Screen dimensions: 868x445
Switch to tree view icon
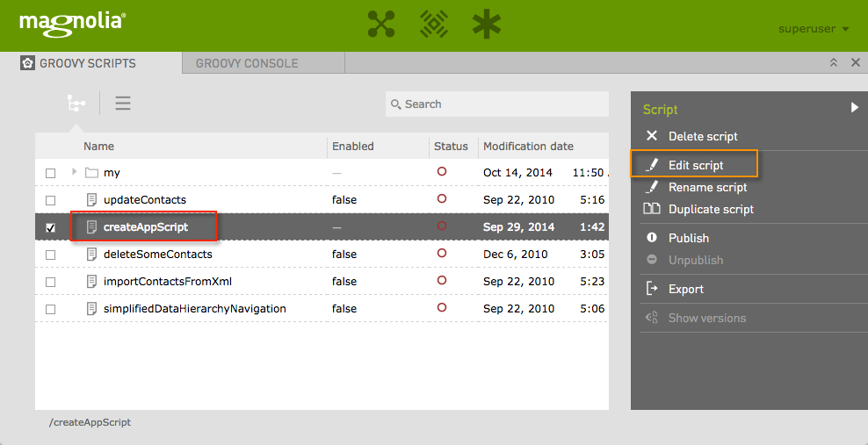pos(76,104)
